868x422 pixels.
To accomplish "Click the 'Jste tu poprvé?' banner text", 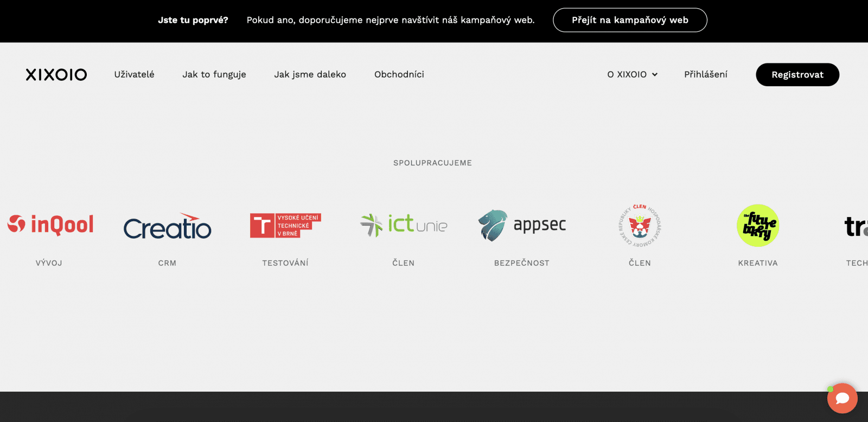I will click(193, 20).
